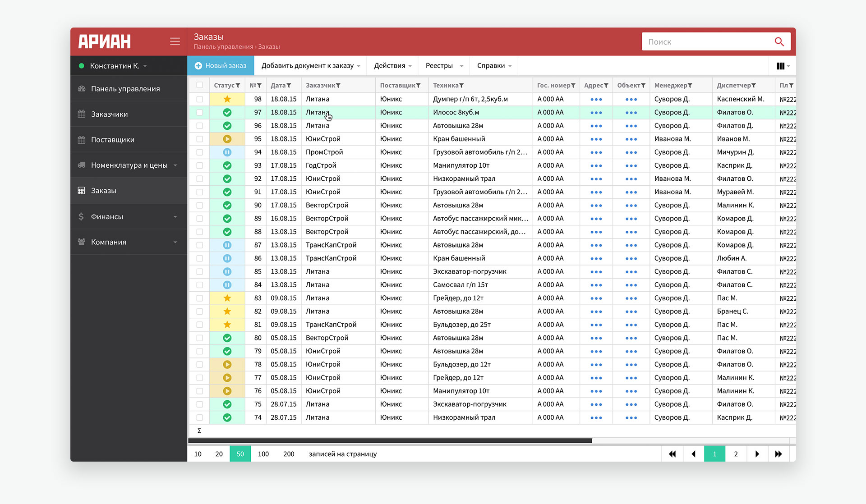Toggle the hamburger sidebar menu icon
Image resolution: width=866 pixels, height=504 pixels.
(175, 41)
